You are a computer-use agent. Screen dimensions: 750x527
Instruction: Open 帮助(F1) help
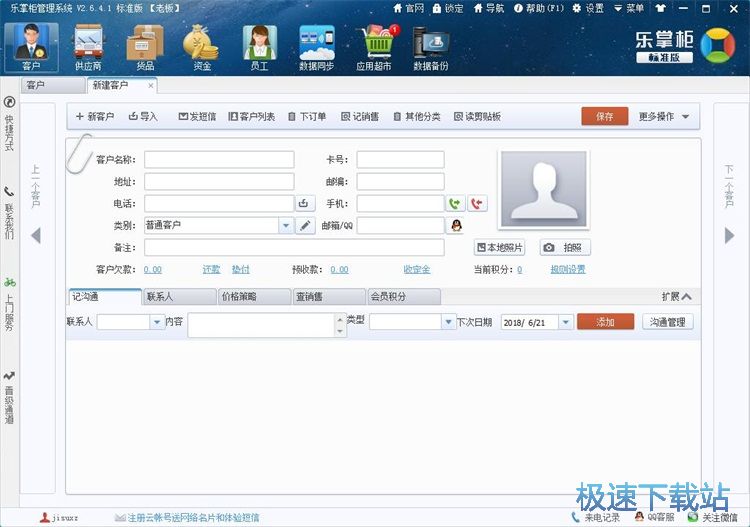click(x=539, y=8)
